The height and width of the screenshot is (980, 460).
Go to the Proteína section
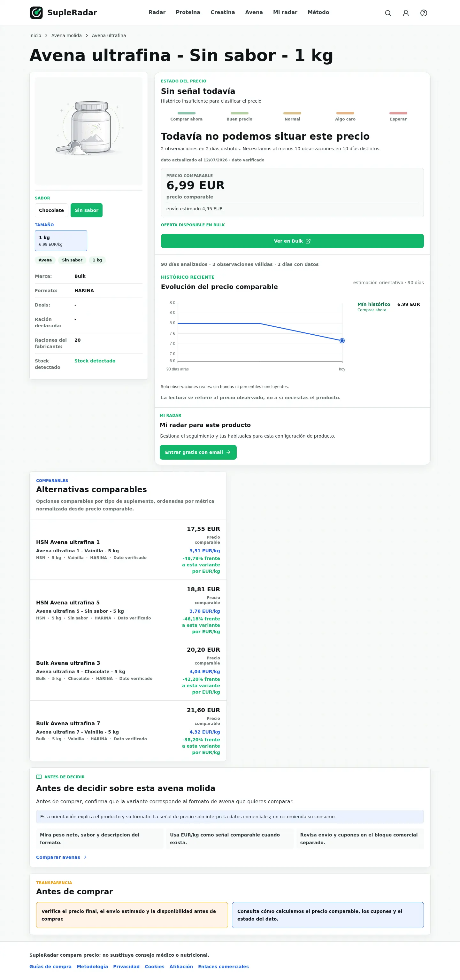[188, 12]
